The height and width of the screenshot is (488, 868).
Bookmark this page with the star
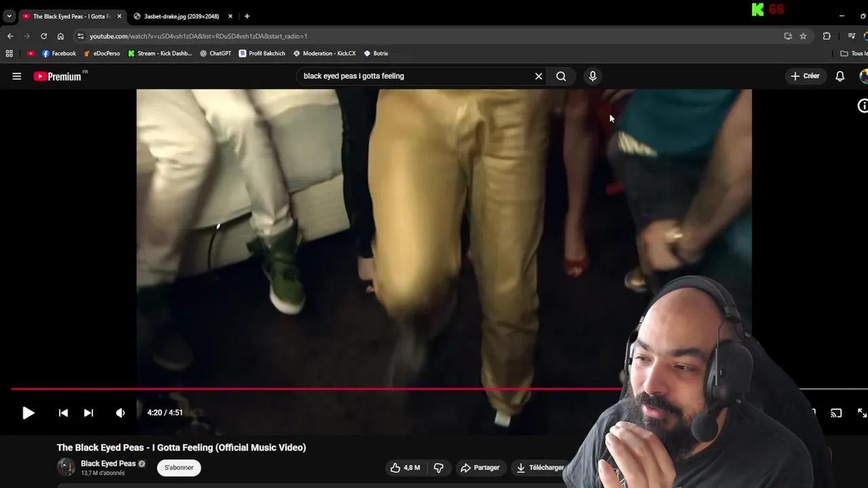click(x=803, y=36)
